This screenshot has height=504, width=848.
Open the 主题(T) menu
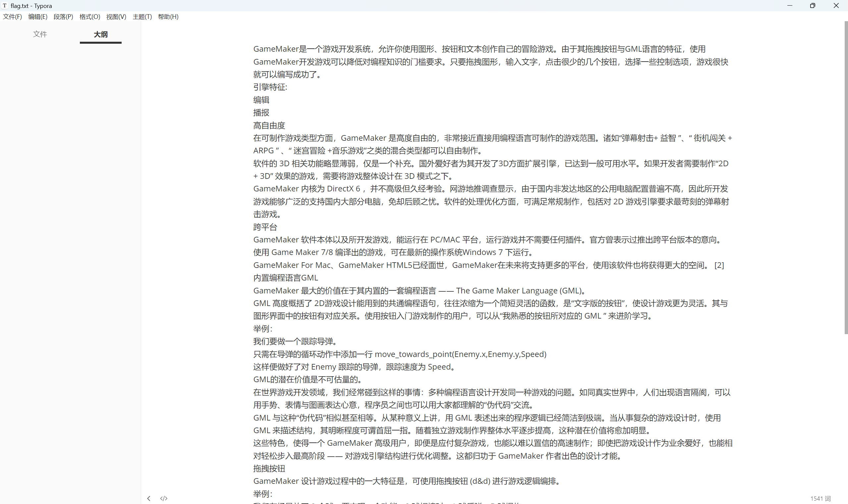click(142, 17)
